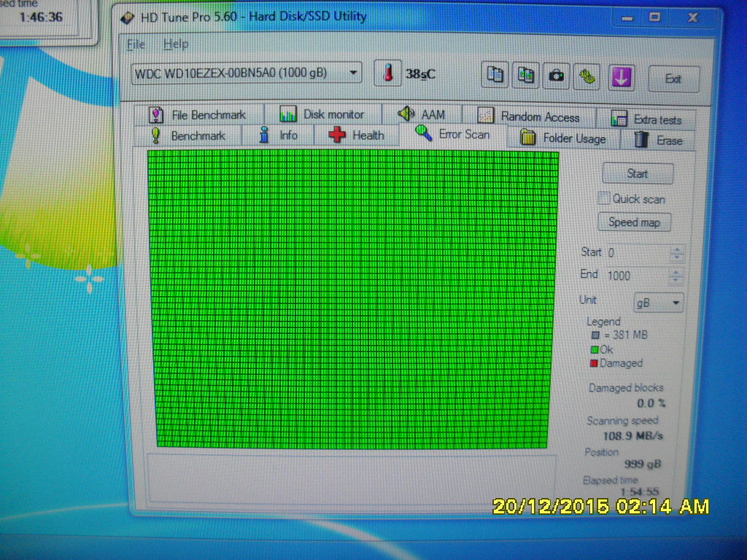Open the File Benchmark tab
The image size is (747, 560).
[x=198, y=114]
